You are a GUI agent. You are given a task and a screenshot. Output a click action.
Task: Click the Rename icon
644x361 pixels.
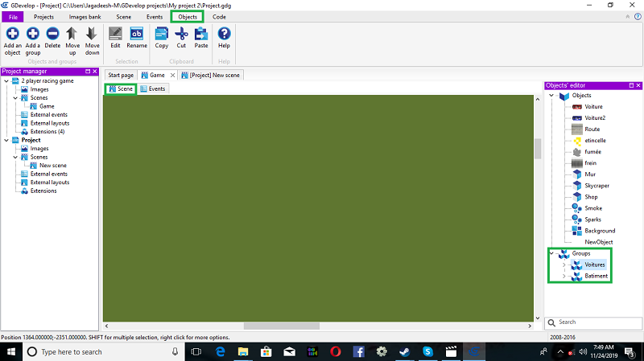point(136,34)
